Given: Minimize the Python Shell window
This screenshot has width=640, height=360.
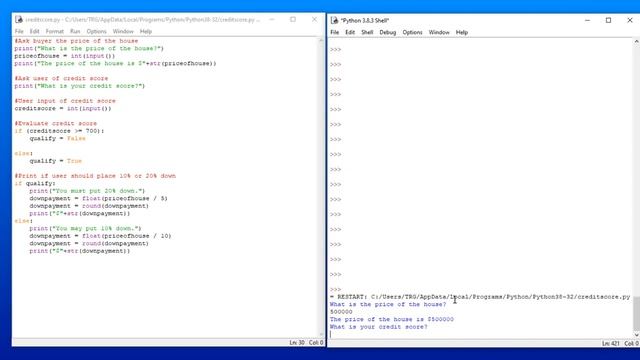Looking at the screenshot, I should pyautogui.click(x=587, y=20).
